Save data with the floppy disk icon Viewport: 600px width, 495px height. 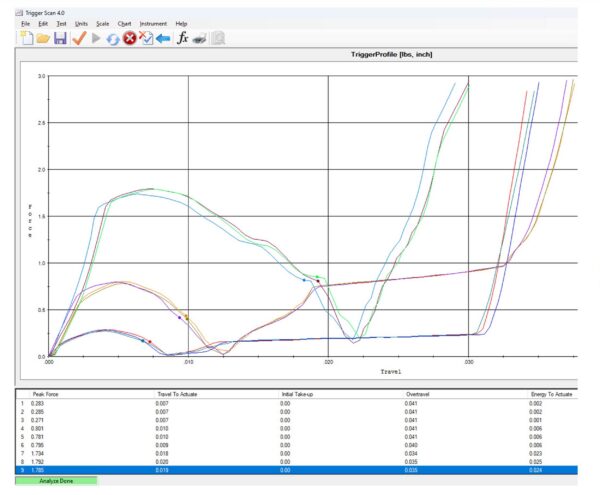coord(60,38)
